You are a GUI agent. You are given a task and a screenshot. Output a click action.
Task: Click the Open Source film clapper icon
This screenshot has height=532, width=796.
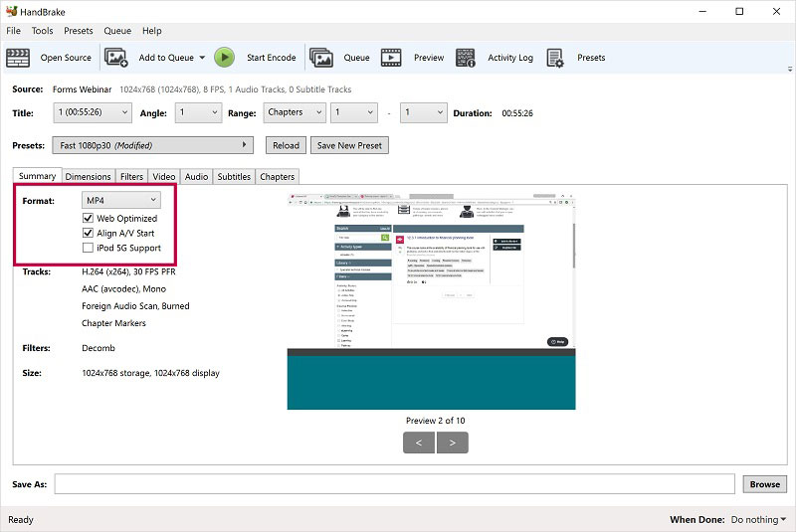(18, 58)
